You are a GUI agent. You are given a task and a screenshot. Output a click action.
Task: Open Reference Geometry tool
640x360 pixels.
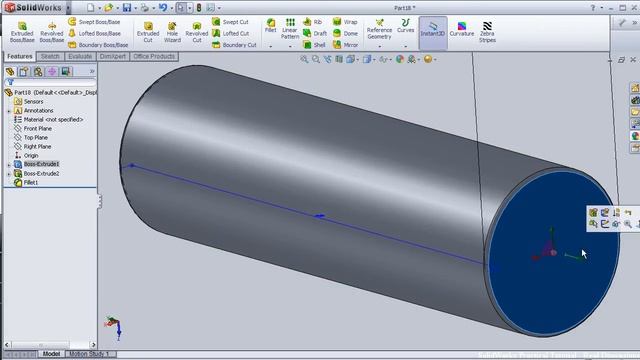379,29
